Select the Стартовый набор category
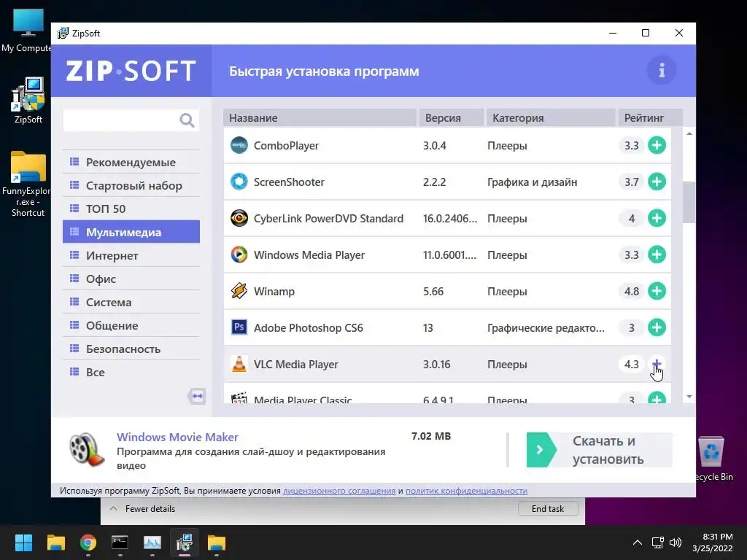 point(131,185)
